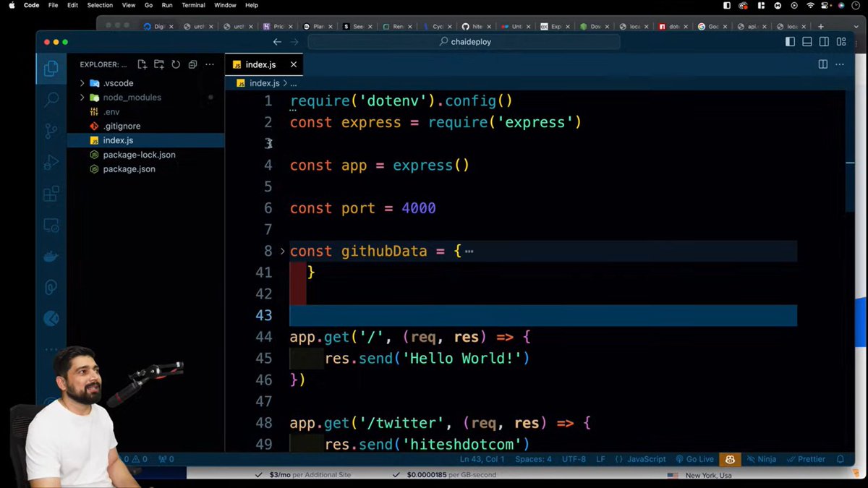
Task: Open the Terminal menu
Action: [x=192, y=5]
